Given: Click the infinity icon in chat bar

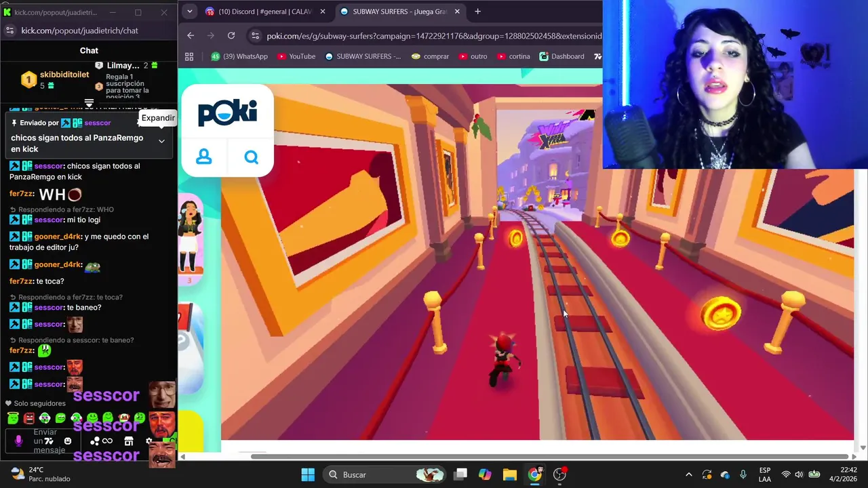Looking at the screenshot, I should 107,441.
